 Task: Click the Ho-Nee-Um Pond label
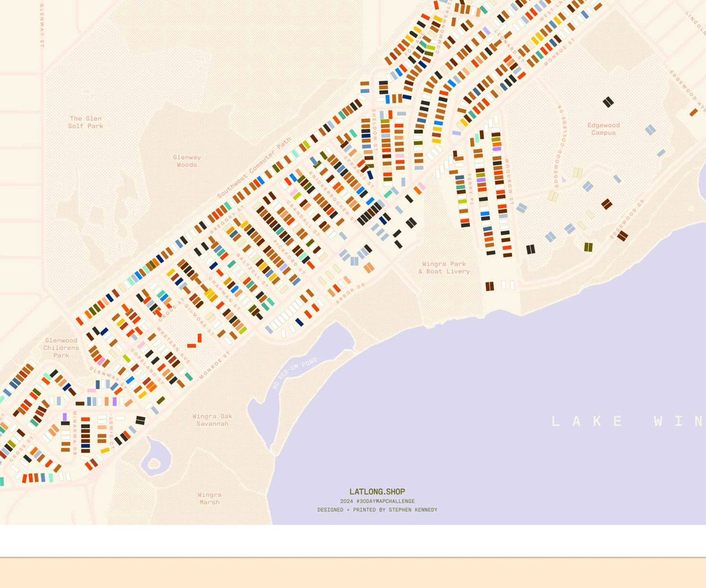pyautogui.click(x=295, y=374)
